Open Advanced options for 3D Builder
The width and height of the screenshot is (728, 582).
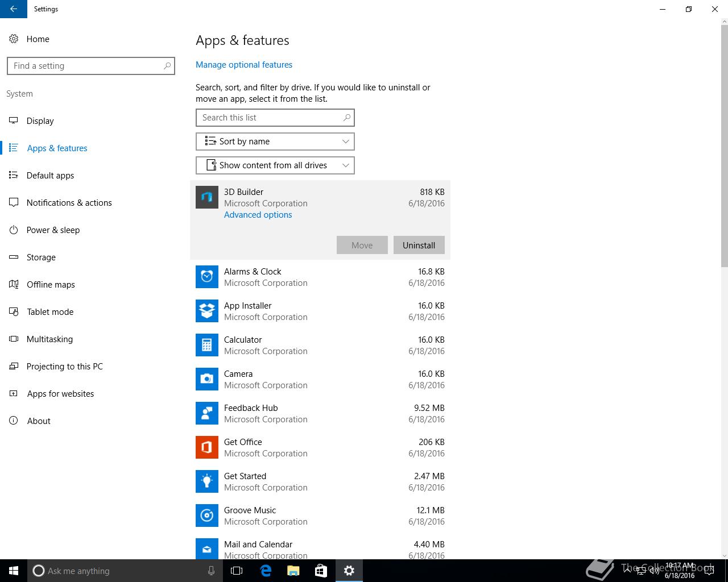(x=258, y=215)
